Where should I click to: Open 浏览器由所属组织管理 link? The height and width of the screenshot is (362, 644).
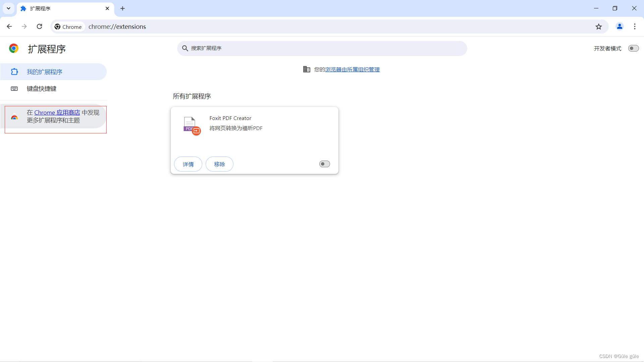[x=352, y=69]
